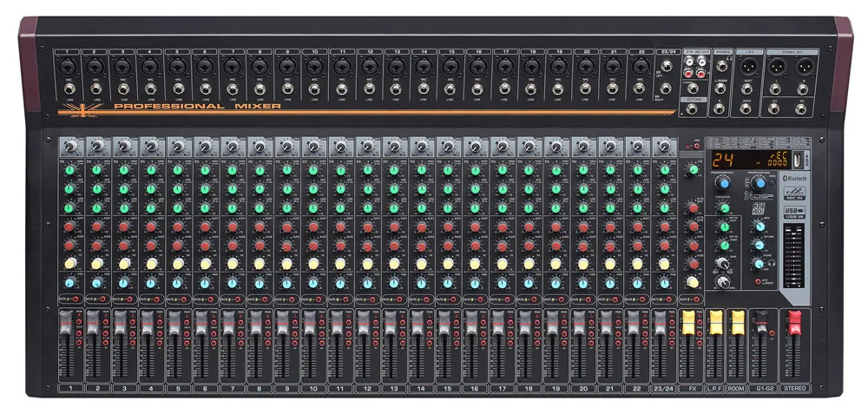Click the channel 5 LINE jack
Image resolution: width=868 pixels, height=414 pixels.
[178, 89]
